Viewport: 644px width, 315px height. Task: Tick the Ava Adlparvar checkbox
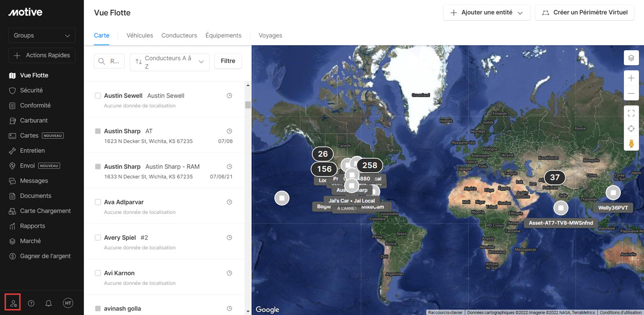pyautogui.click(x=98, y=202)
